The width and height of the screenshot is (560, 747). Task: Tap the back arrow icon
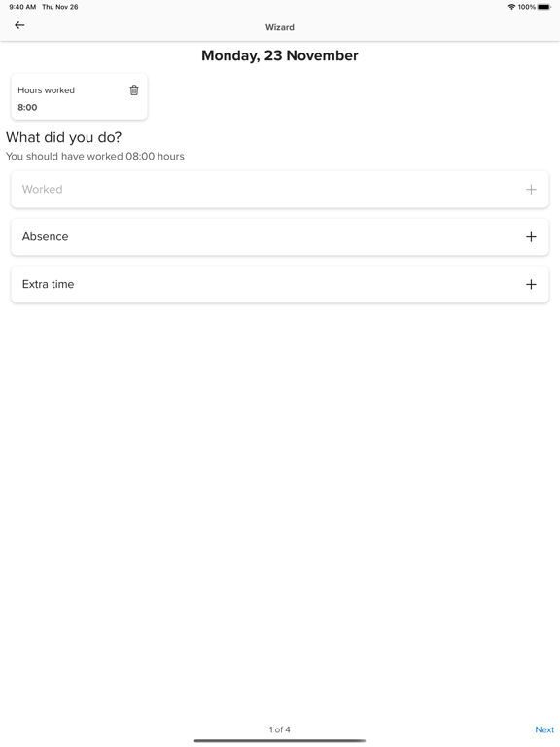click(x=19, y=25)
